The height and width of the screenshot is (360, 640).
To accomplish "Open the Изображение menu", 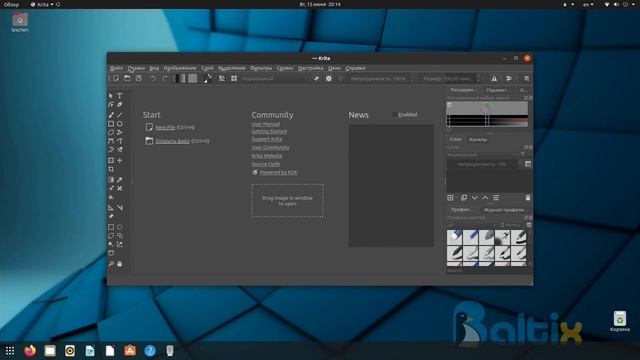I will click(180, 68).
